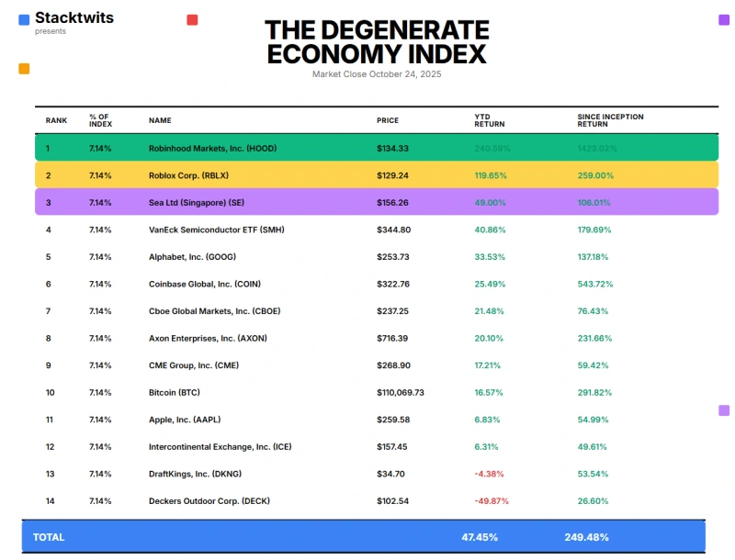The height and width of the screenshot is (560, 735).
Task: Click Roblox since inception return 259.00%
Action: pyautogui.click(x=595, y=175)
